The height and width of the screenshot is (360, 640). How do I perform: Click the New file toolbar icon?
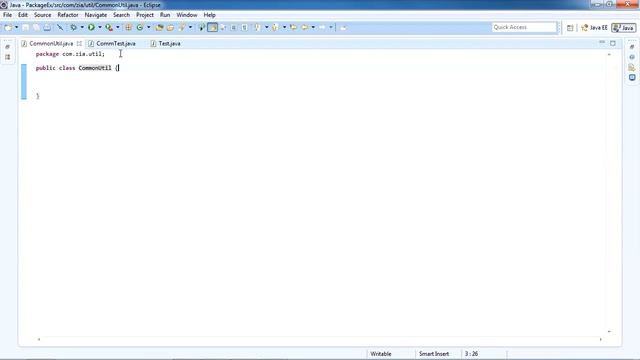8,27
